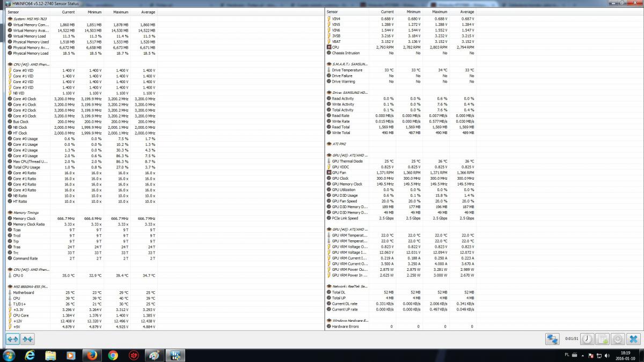Switch to Paint in the taskbar
Image resolution: width=644 pixels, height=362 pixels.
154,355
